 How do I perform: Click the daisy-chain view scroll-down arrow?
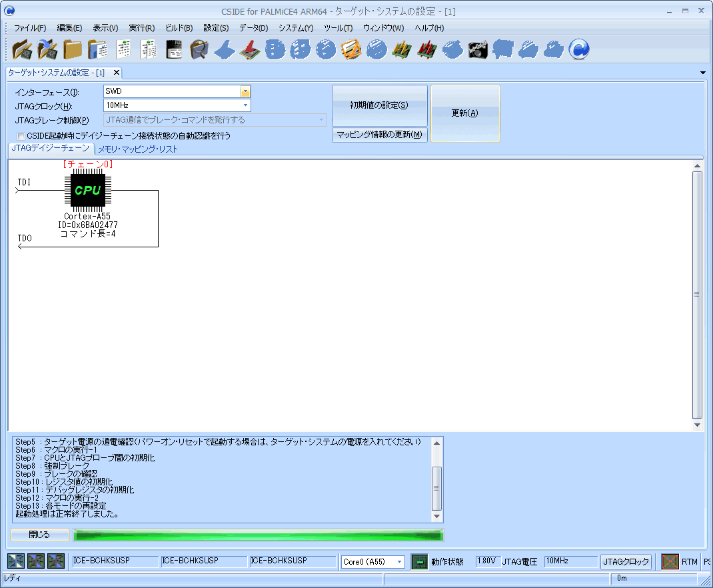(x=697, y=425)
